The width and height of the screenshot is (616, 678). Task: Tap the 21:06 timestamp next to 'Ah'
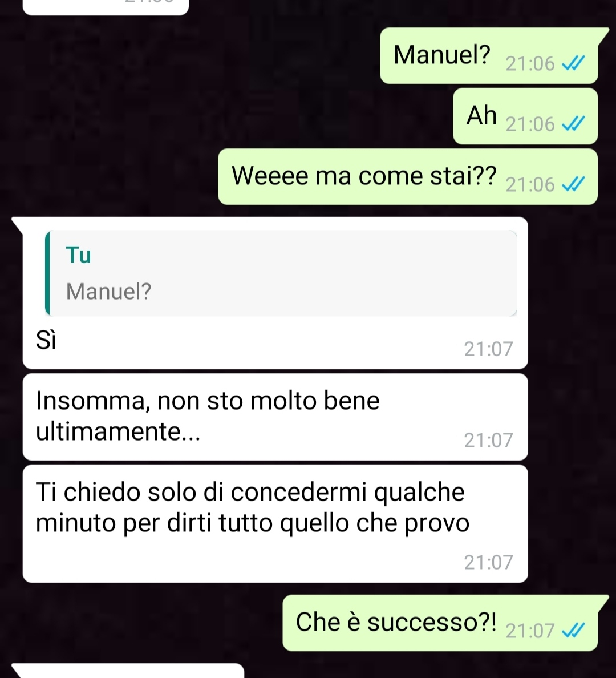530,124
